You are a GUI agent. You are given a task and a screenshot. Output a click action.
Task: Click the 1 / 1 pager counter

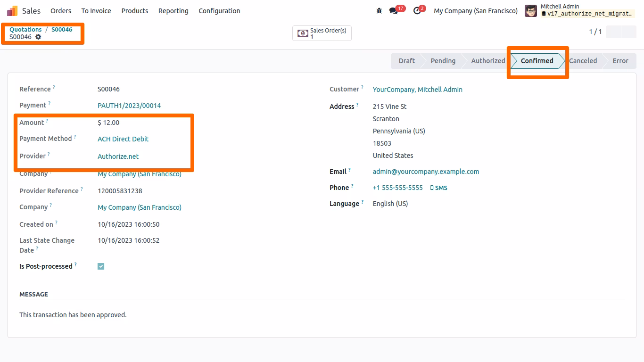[x=595, y=32]
